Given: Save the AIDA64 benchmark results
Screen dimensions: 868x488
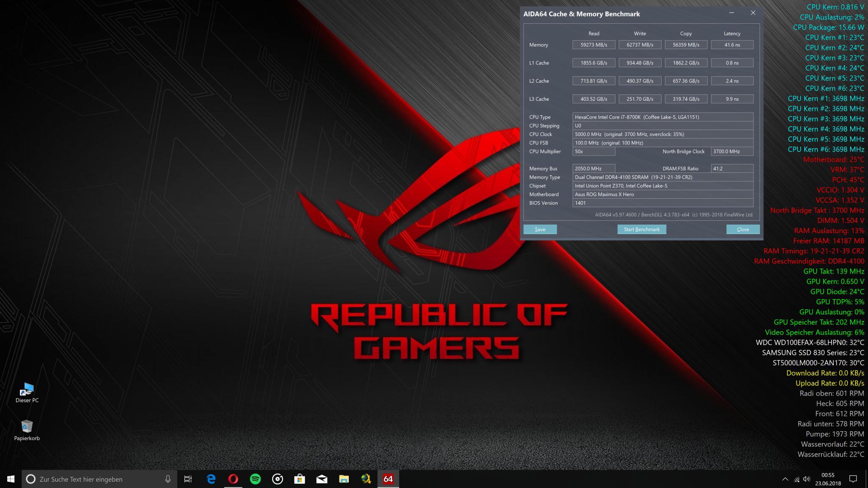Looking at the screenshot, I should [540, 229].
